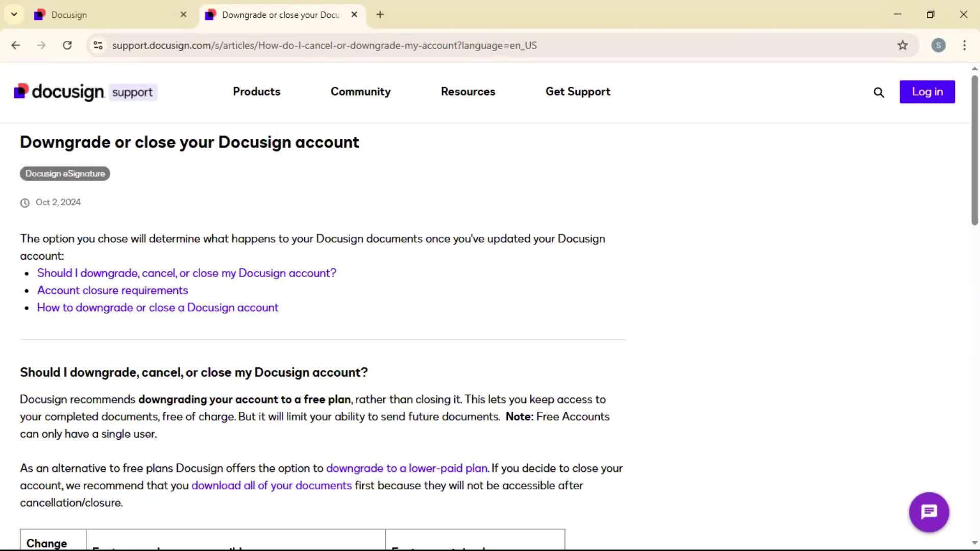Restore down the browser window
This screenshot has height=551, width=980.
930,14
